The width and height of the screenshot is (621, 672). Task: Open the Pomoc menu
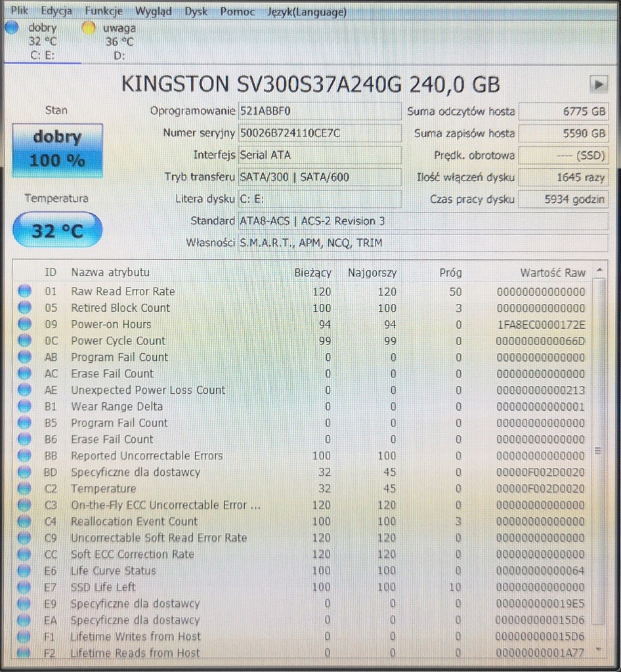click(237, 12)
